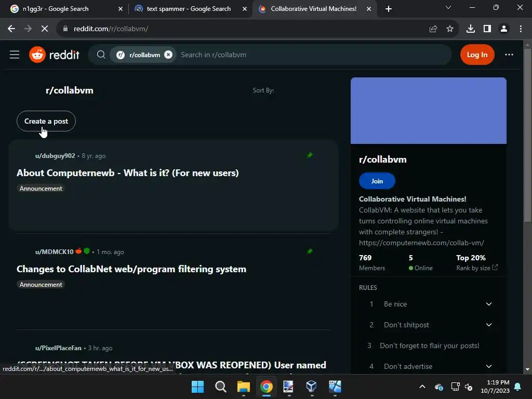Open the About Computernewb post
532x399 pixels.
(128, 173)
